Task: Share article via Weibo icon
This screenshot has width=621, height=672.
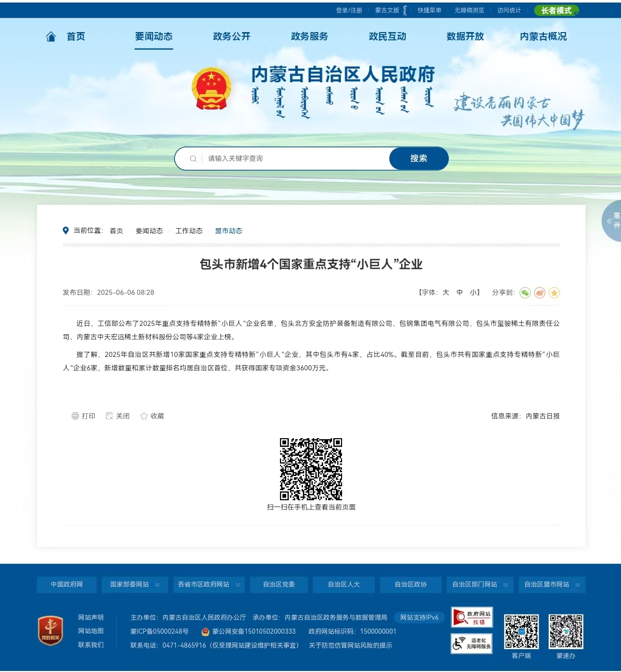Action: [540, 293]
